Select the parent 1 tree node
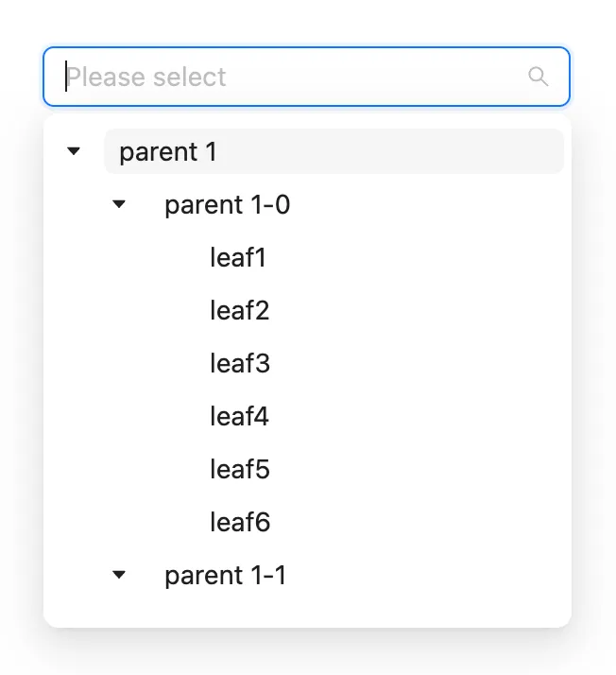This screenshot has height=675, width=616. pyautogui.click(x=168, y=152)
